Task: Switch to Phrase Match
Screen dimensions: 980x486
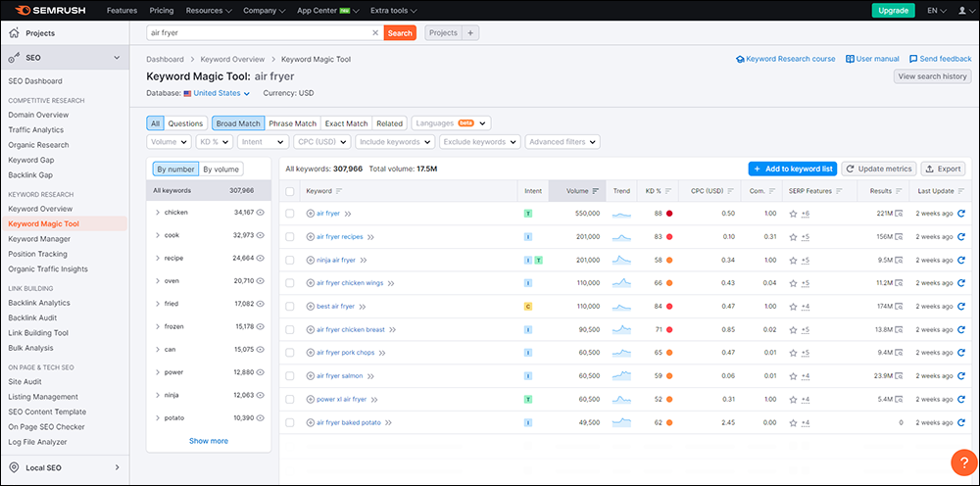Action: coord(292,123)
